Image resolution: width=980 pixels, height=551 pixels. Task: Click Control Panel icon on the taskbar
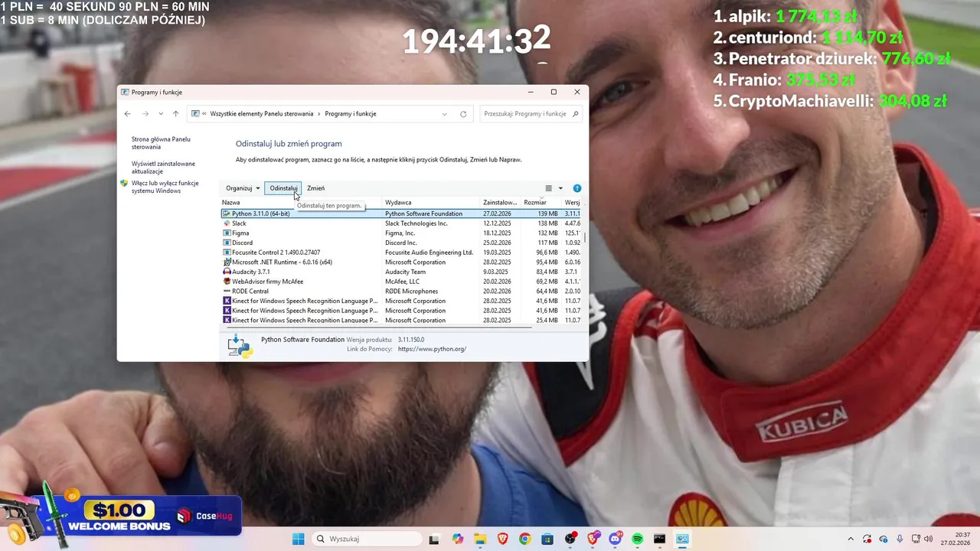[x=682, y=539]
